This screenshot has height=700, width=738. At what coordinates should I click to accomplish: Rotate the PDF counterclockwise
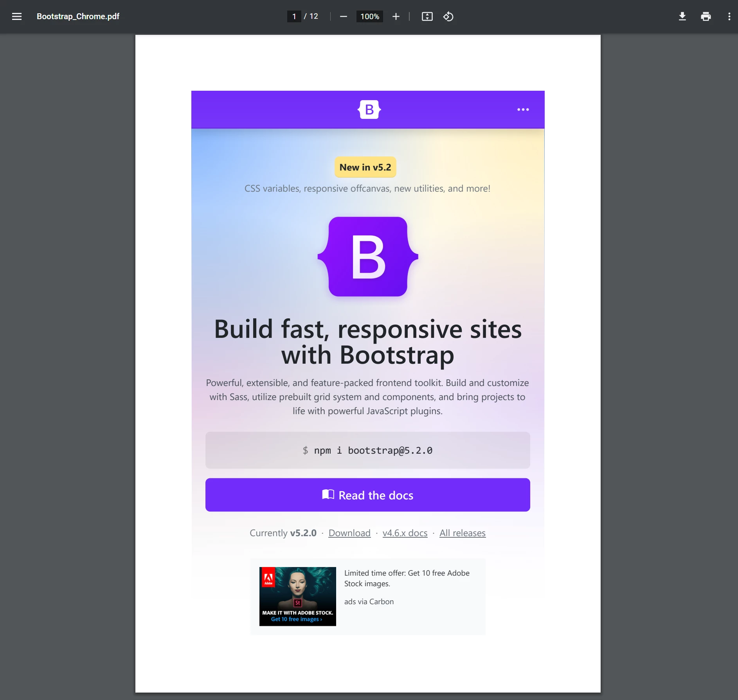tap(448, 16)
